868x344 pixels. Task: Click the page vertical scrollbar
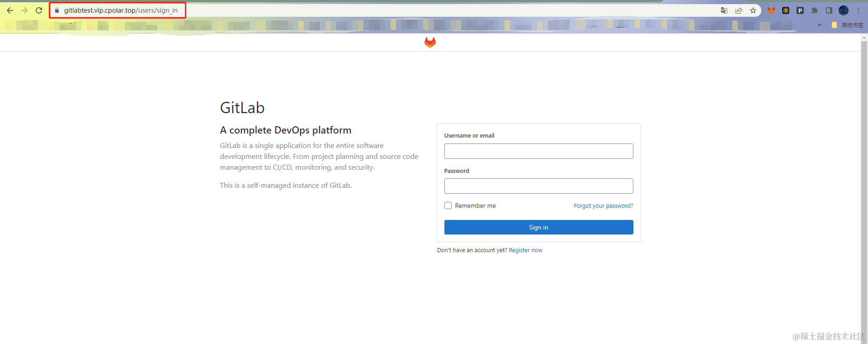(864, 181)
